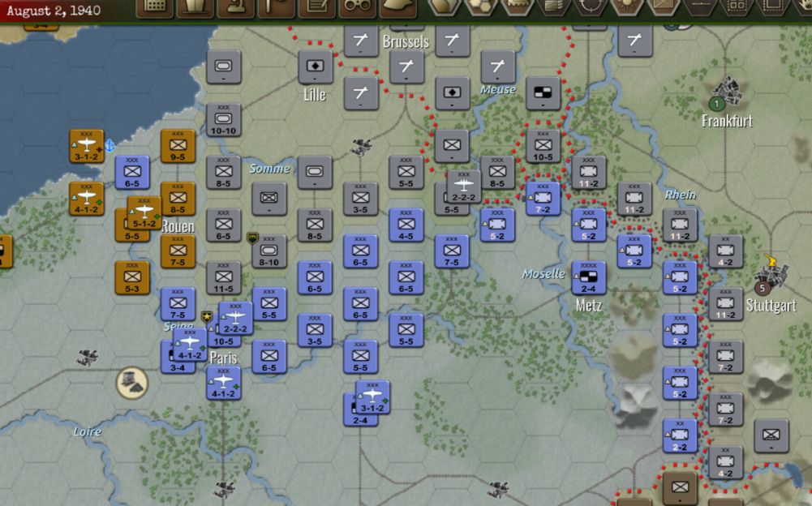Select gray checkered-symbol unit without strength
Viewport: 812px width, 506px height.
click(543, 94)
